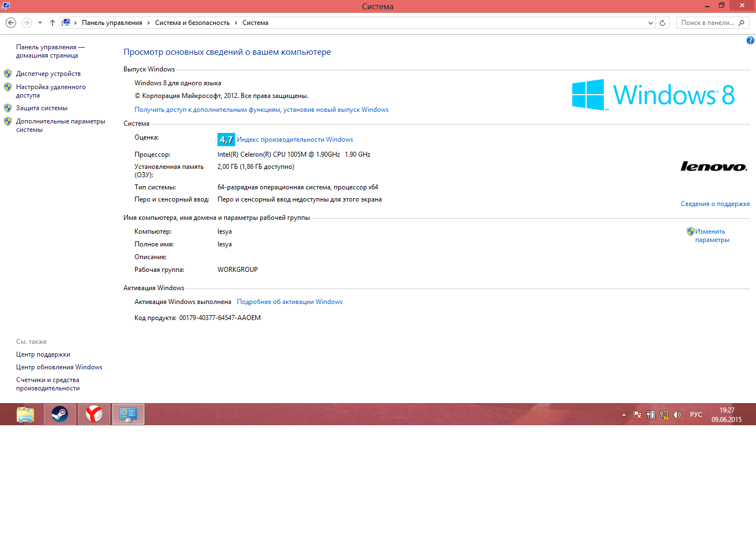Click the link about installing a new Windows edition
This screenshot has width=756, height=536.
tap(261, 110)
